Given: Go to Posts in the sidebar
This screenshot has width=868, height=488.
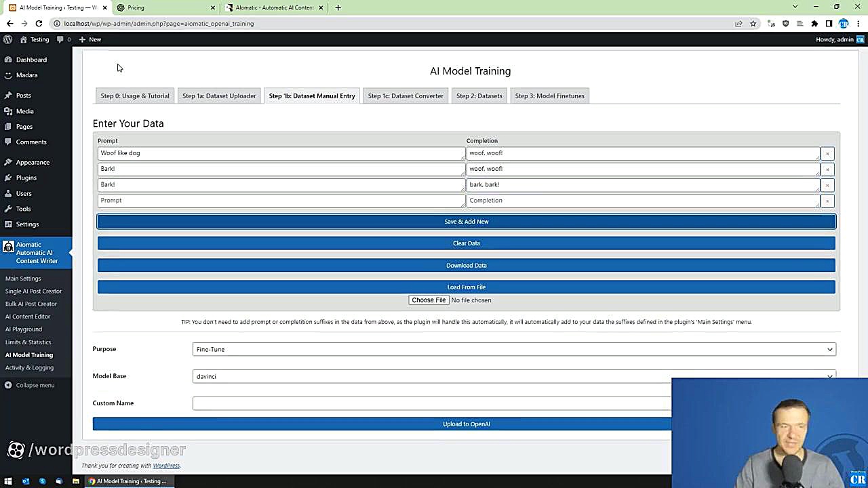Looking at the screenshot, I should (x=24, y=96).
